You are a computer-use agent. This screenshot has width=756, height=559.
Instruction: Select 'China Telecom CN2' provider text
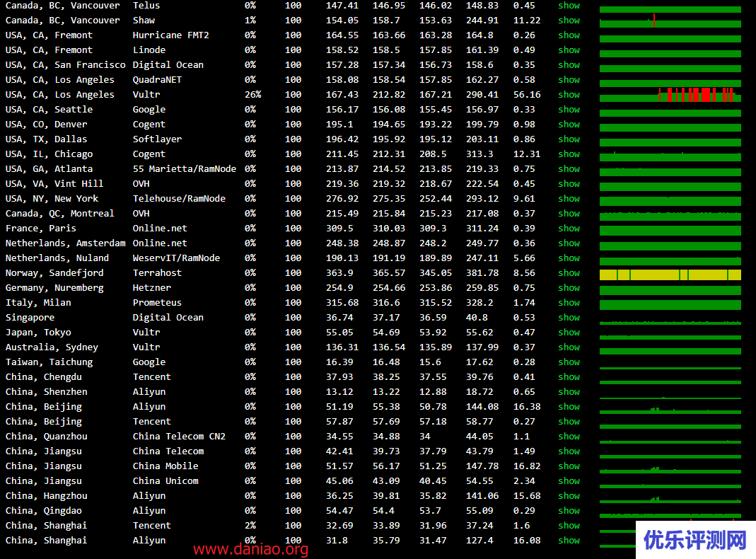180,436
